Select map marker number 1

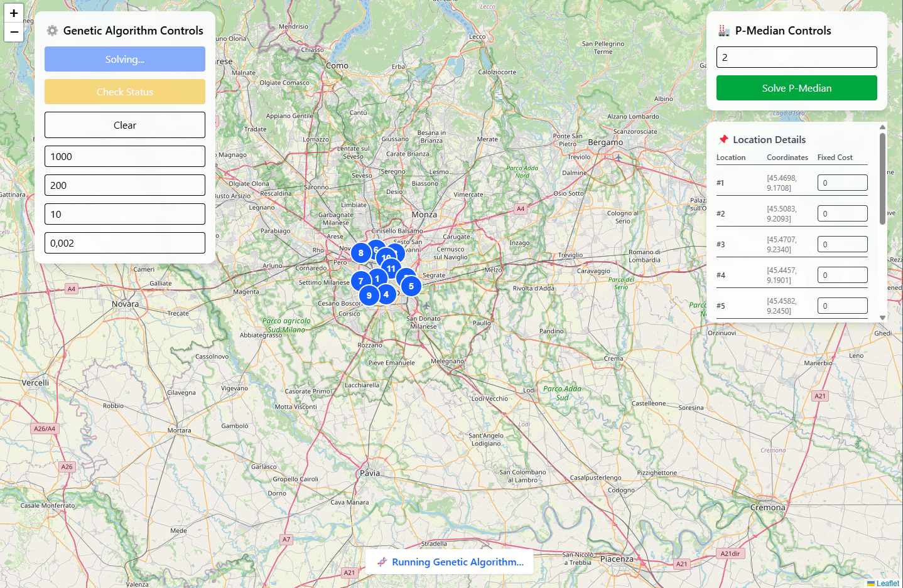pyautogui.click(x=377, y=279)
